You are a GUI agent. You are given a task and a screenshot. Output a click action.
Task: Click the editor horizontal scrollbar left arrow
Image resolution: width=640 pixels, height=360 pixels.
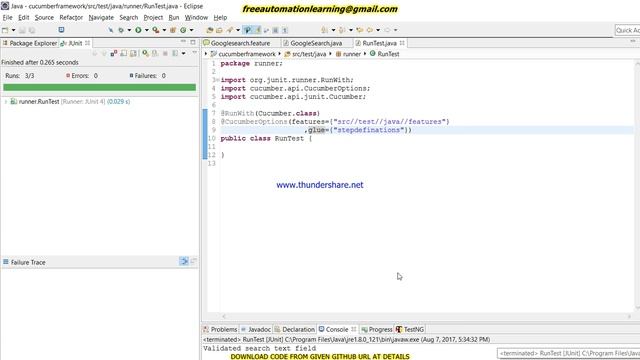point(224,316)
